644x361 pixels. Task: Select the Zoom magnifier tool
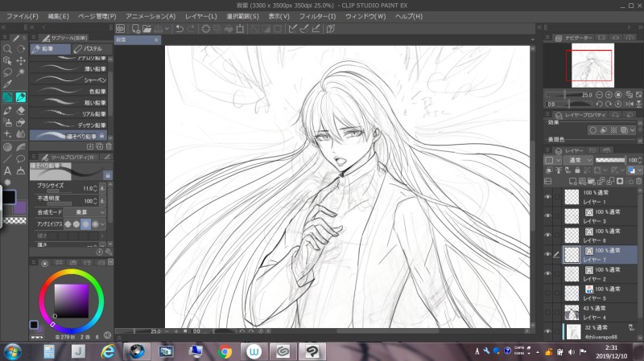(x=7, y=49)
